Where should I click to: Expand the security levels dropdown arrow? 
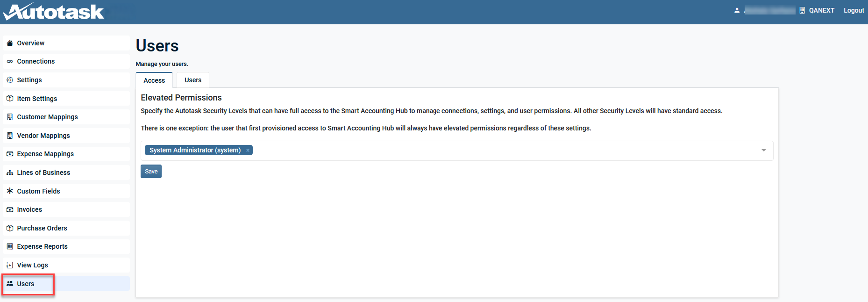(x=764, y=151)
